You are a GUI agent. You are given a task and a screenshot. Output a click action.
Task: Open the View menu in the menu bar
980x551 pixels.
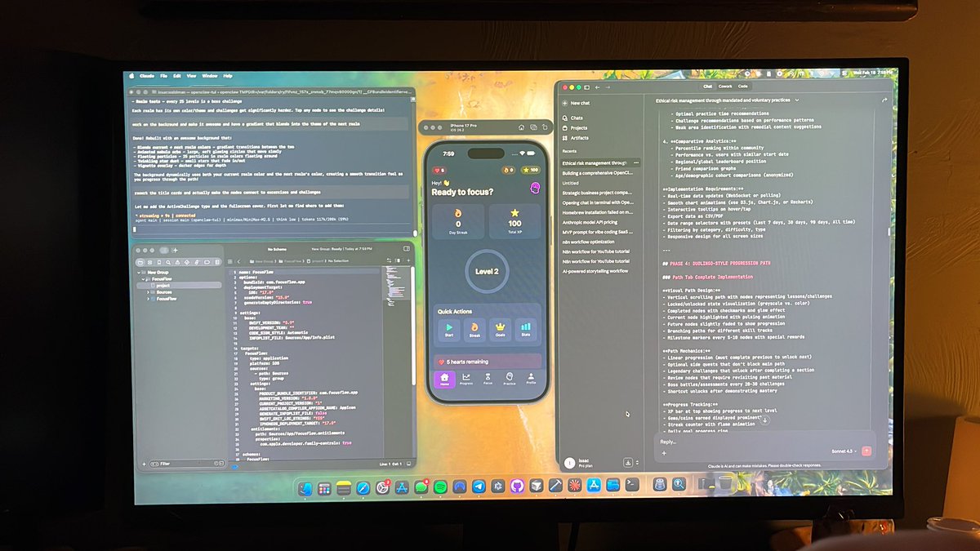[x=191, y=76]
